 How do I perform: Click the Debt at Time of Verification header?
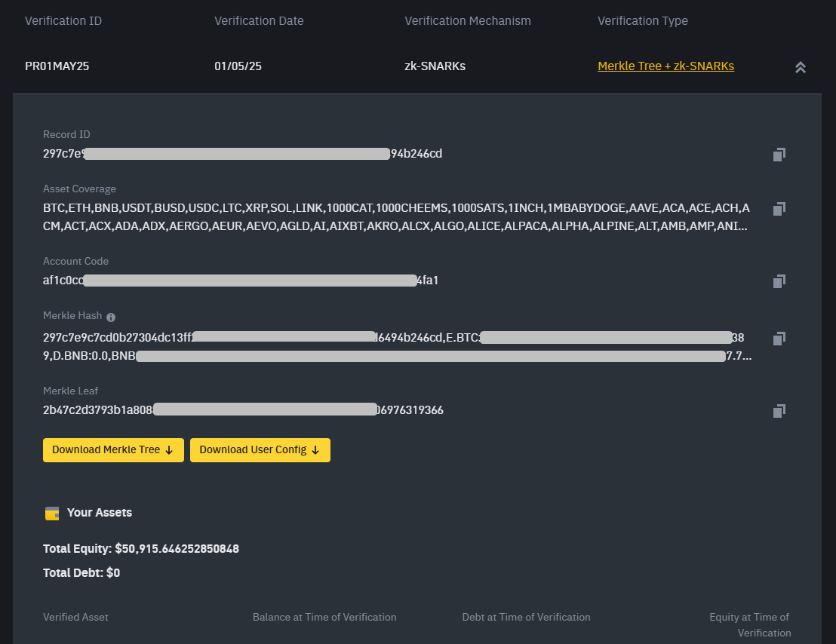[x=526, y=617]
